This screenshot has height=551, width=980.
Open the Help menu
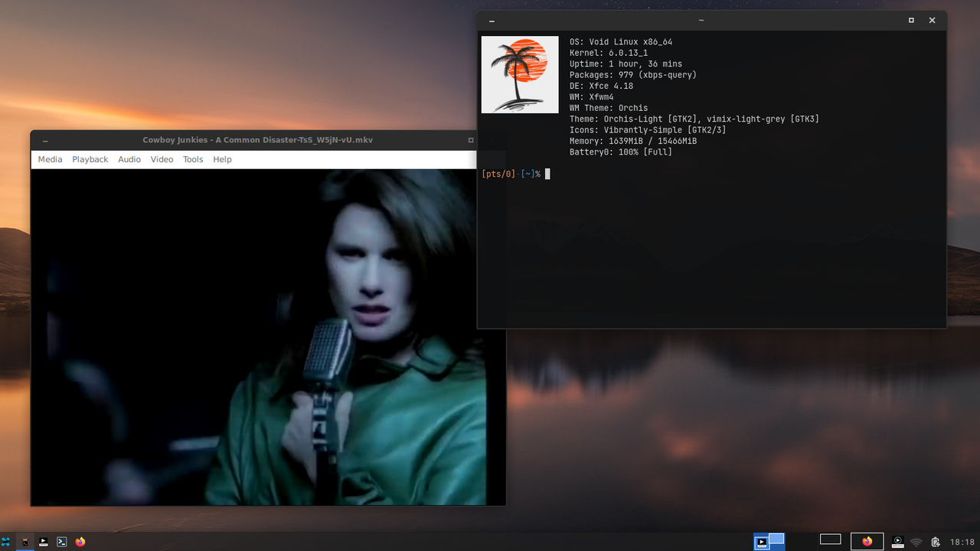click(x=222, y=159)
